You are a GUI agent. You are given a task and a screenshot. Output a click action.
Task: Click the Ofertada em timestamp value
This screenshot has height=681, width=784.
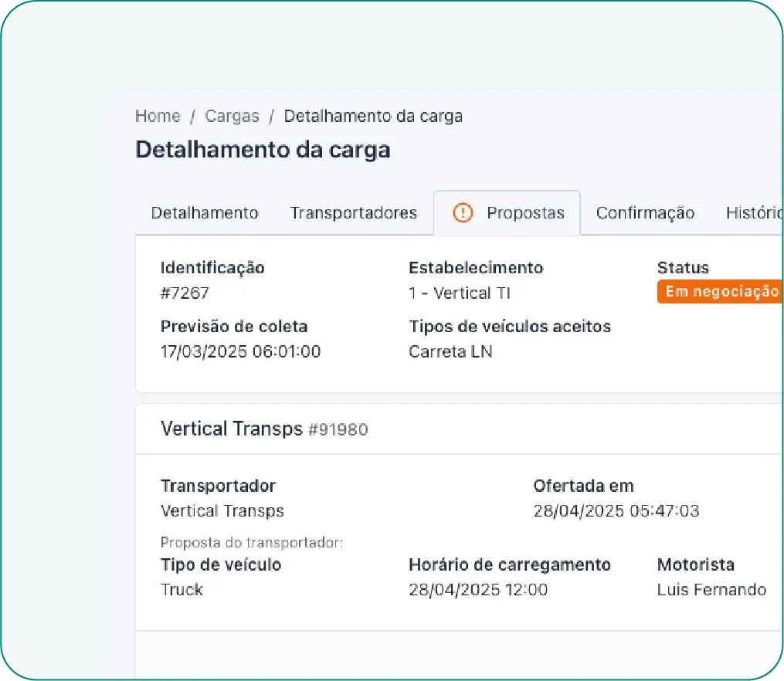pos(616,510)
